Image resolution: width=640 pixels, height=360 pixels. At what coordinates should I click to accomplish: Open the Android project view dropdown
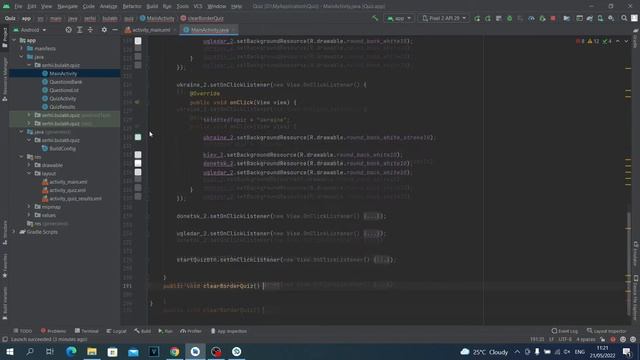click(x=30, y=30)
